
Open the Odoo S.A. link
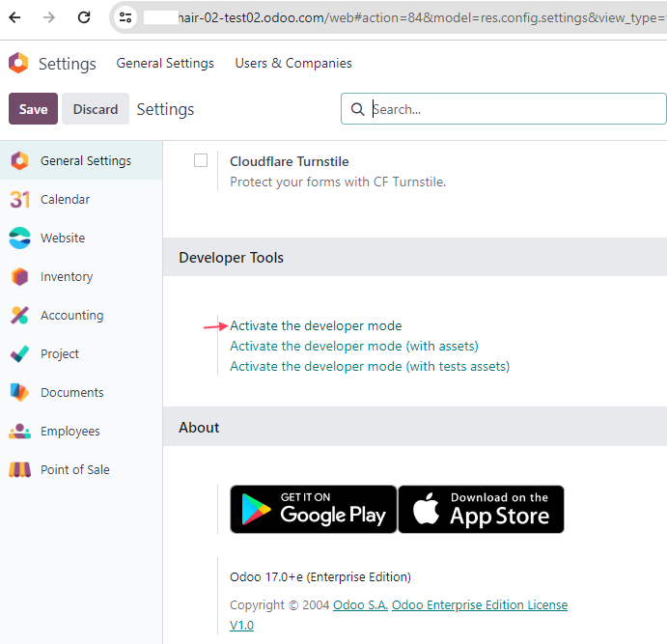point(360,604)
